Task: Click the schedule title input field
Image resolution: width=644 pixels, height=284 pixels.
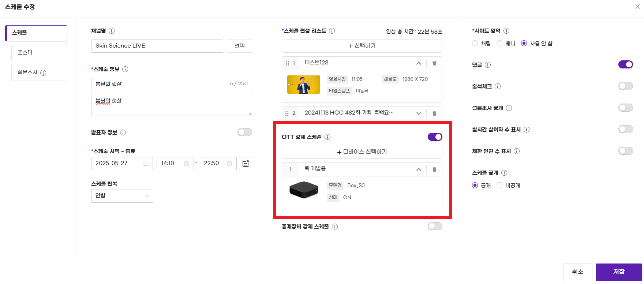Action: pos(172,84)
